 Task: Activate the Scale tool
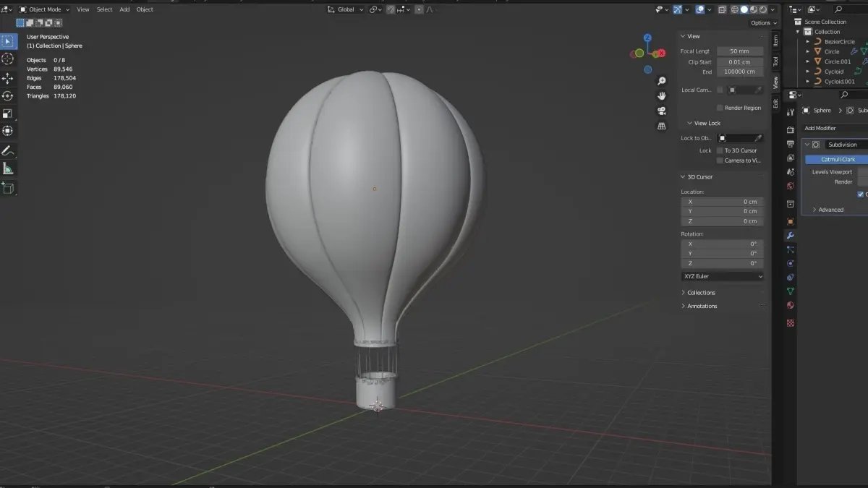8,114
